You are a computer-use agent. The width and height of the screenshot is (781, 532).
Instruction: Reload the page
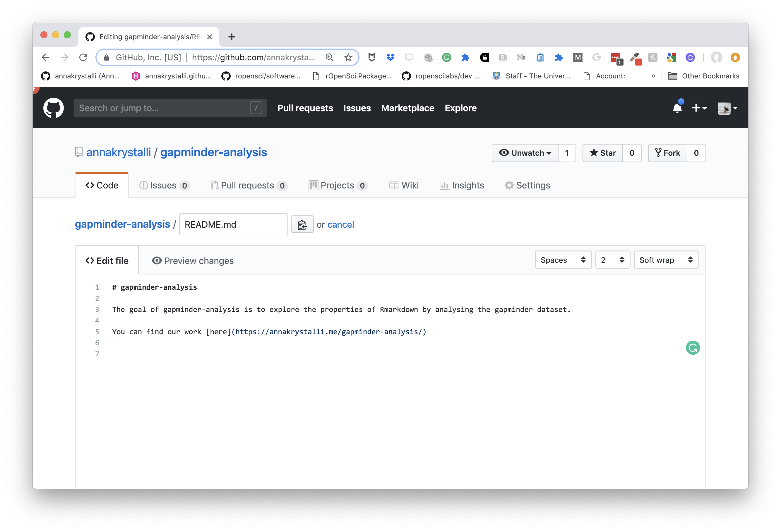(x=83, y=57)
